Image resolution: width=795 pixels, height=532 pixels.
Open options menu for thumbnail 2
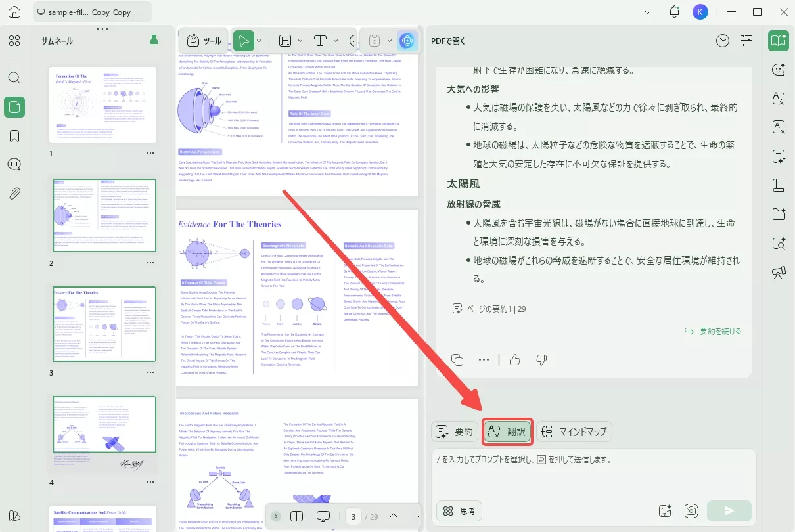tap(150, 263)
